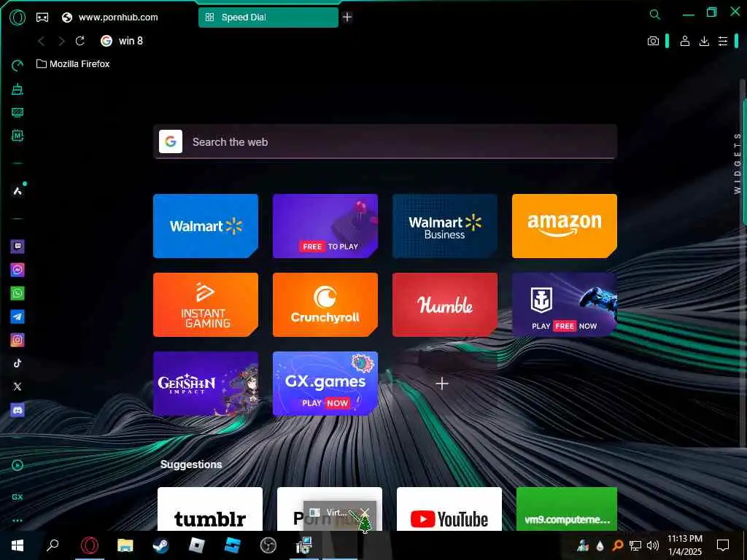Open the profile account icon
Viewport: 747px width, 560px height.
(684, 41)
